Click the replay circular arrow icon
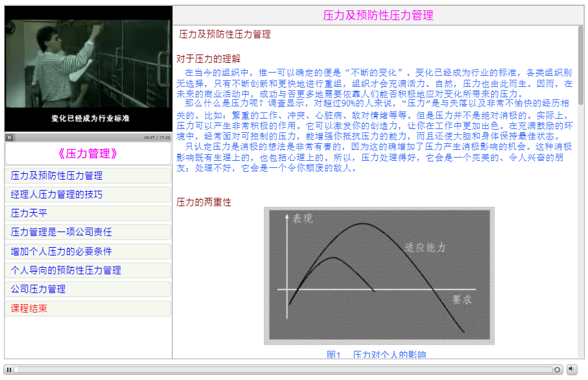 click(557, 370)
